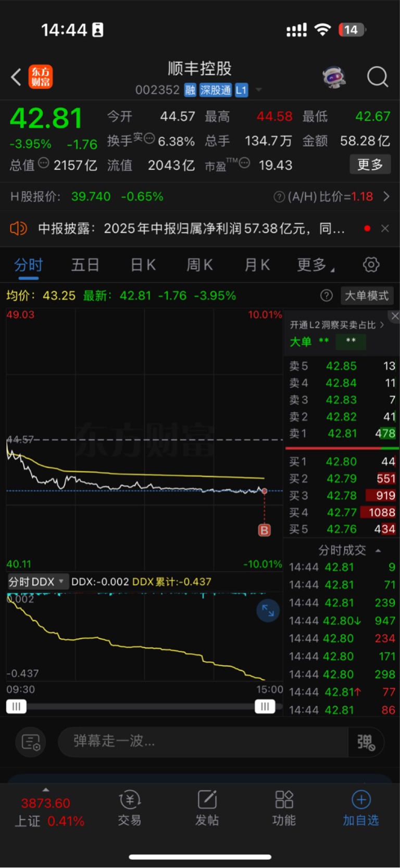Select the 卖5 42.85 order row
400x868 pixels.
click(342, 366)
